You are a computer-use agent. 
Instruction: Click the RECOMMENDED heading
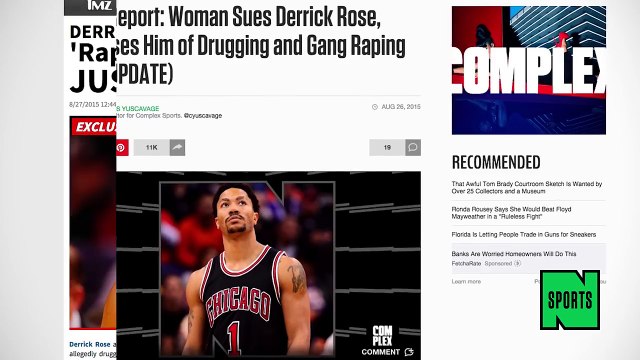click(x=496, y=162)
